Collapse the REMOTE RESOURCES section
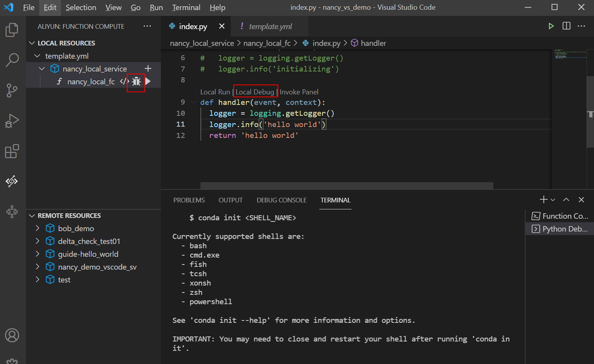Viewport: 594px width, 364px height. [32, 216]
